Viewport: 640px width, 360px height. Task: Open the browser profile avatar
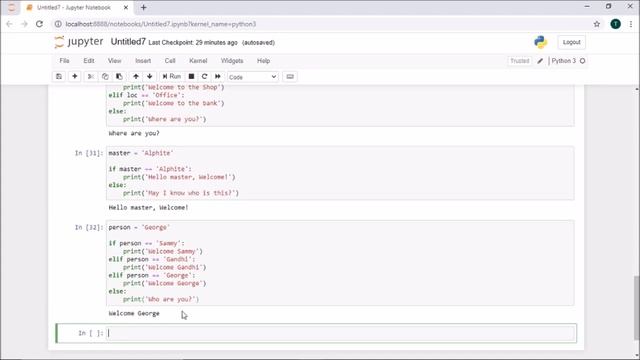616,24
